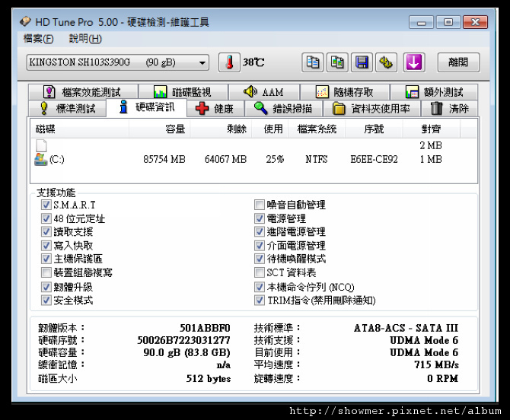Toggle the 安全模式 checkbox
The image size is (510, 420).
[46, 301]
